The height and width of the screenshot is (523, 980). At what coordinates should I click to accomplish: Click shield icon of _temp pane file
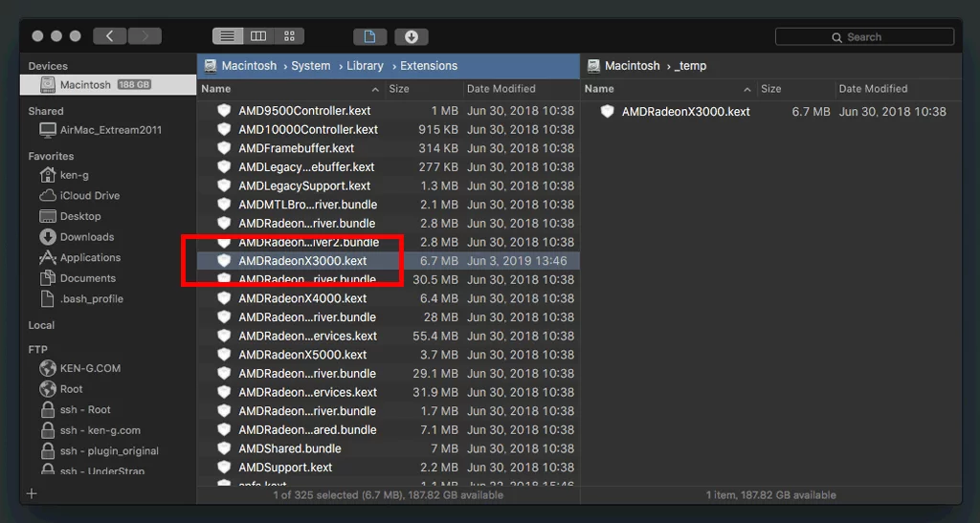coord(607,111)
